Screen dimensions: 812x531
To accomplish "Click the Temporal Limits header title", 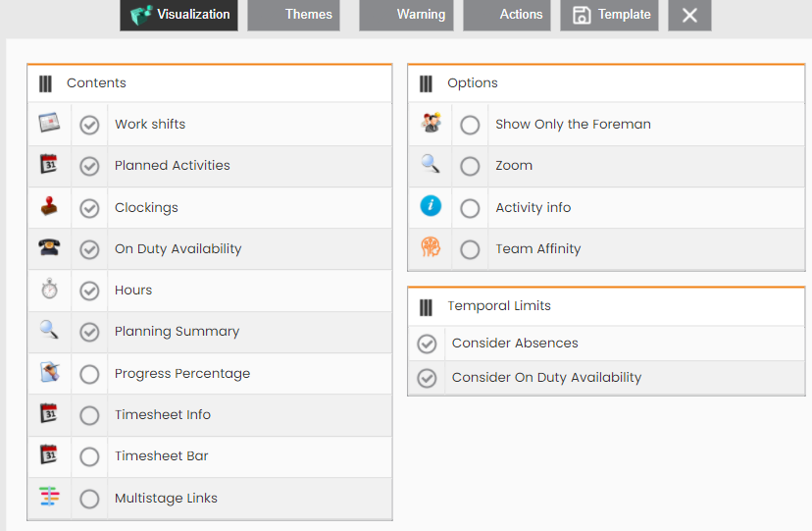I will [499, 305].
